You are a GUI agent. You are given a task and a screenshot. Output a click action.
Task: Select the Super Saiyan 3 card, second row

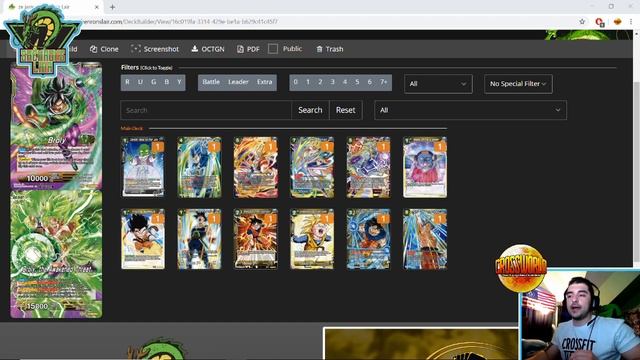[x=312, y=239]
